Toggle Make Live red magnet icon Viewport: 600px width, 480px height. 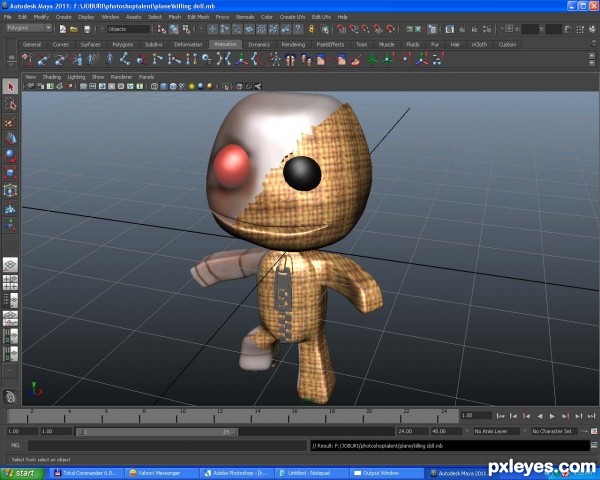390,29
